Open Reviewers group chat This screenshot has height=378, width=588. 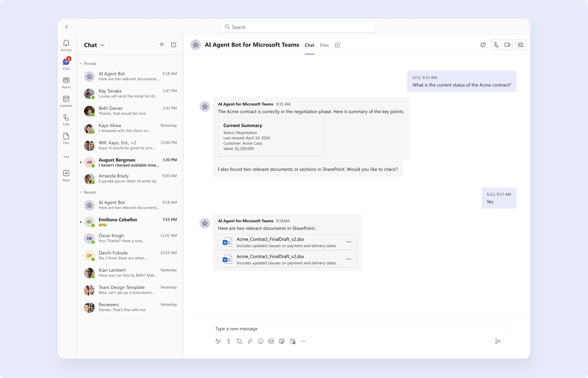(130, 307)
